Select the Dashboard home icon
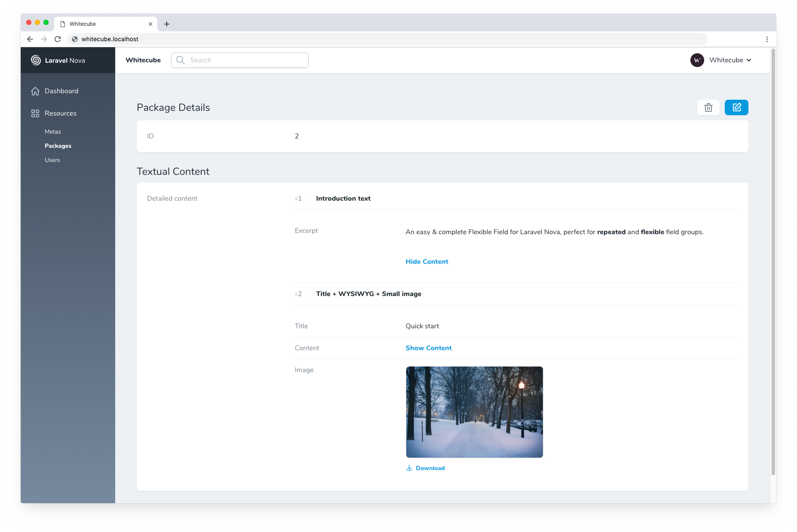The image size is (797, 532). (35, 91)
